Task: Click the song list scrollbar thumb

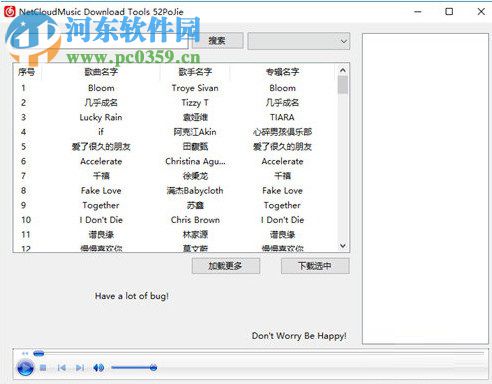Action: pyautogui.click(x=343, y=85)
